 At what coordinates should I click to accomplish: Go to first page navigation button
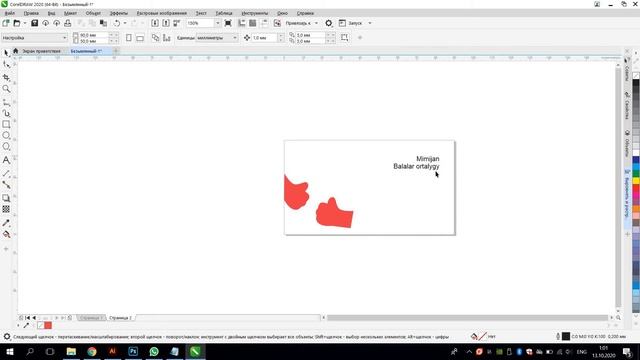pos(28,318)
